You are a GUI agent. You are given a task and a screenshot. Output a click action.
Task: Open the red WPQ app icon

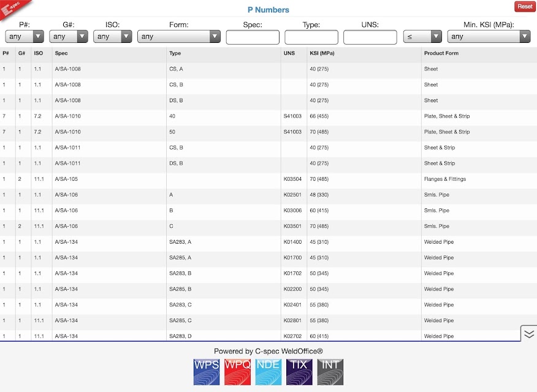237,372
